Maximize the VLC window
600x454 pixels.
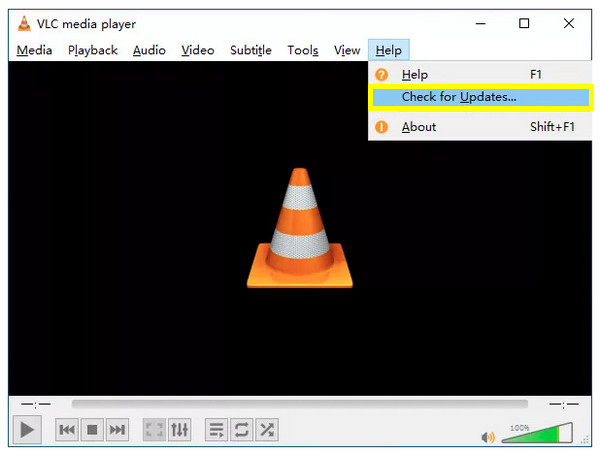tap(524, 24)
